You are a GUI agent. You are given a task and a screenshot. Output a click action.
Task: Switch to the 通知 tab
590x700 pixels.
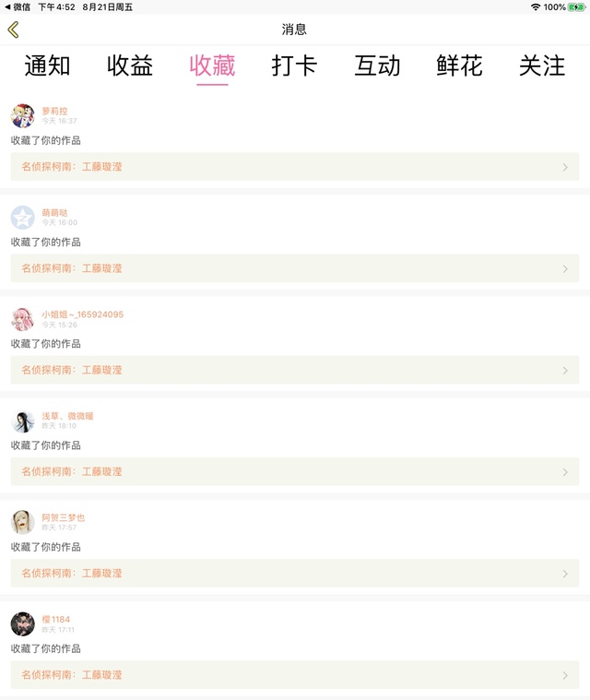(x=47, y=65)
